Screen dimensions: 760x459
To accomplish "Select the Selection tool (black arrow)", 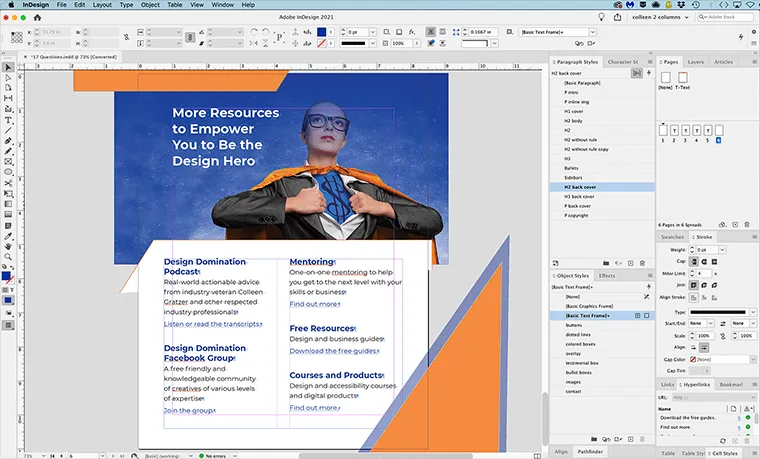I will coord(8,67).
